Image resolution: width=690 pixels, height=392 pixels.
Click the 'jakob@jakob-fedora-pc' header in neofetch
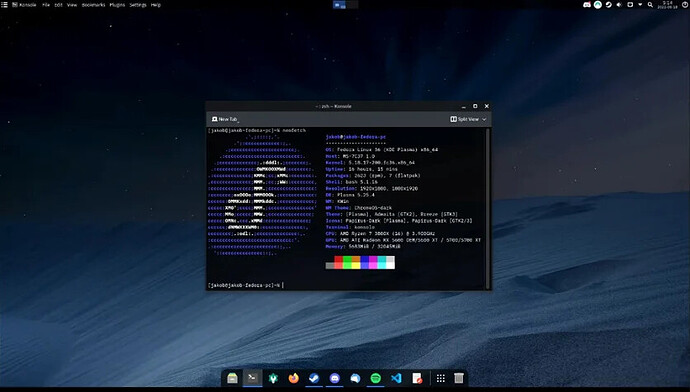[356, 137]
